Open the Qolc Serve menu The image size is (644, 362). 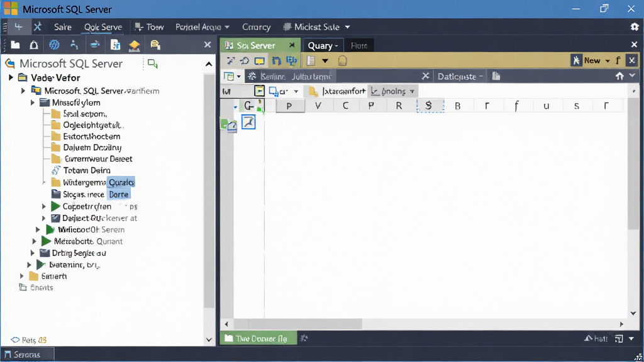coord(103,27)
